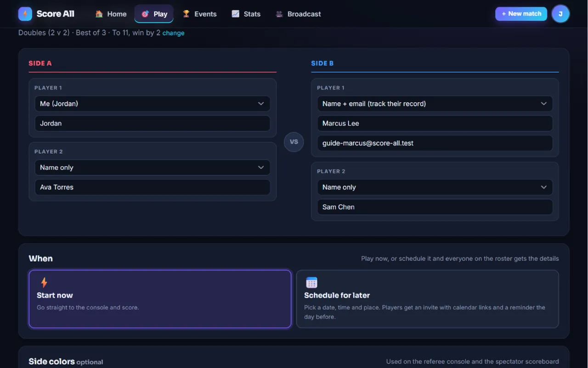Open the J user avatar

560,14
